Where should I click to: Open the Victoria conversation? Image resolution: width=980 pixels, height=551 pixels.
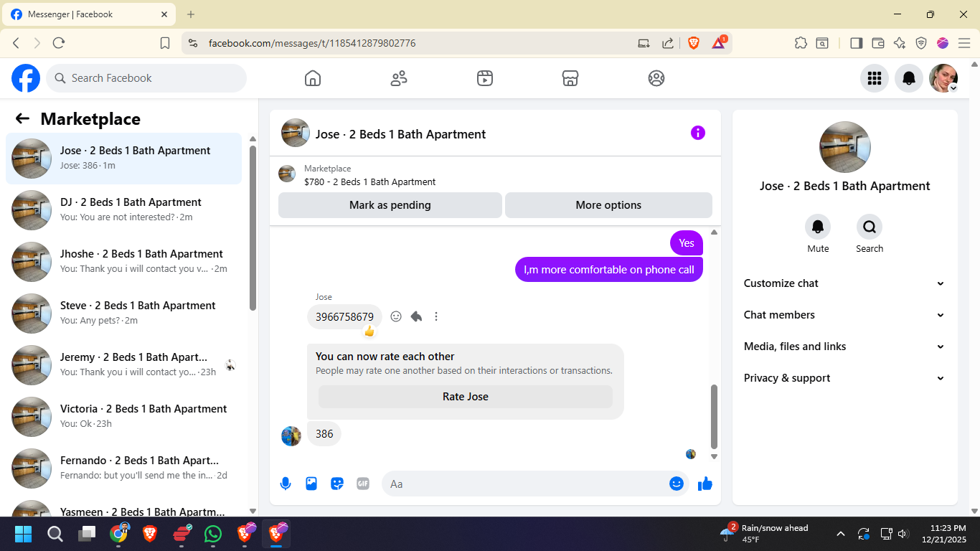click(124, 417)
